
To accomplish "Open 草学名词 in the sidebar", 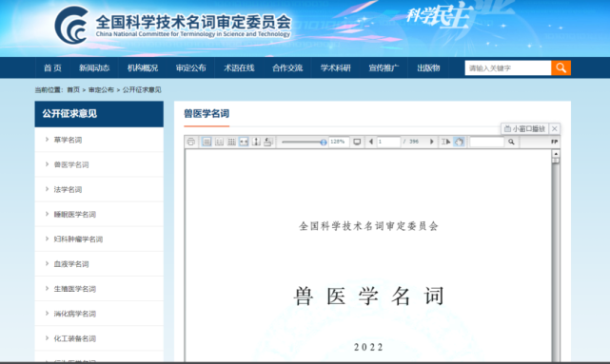I will pyautogui.click(x=68, y=140).
